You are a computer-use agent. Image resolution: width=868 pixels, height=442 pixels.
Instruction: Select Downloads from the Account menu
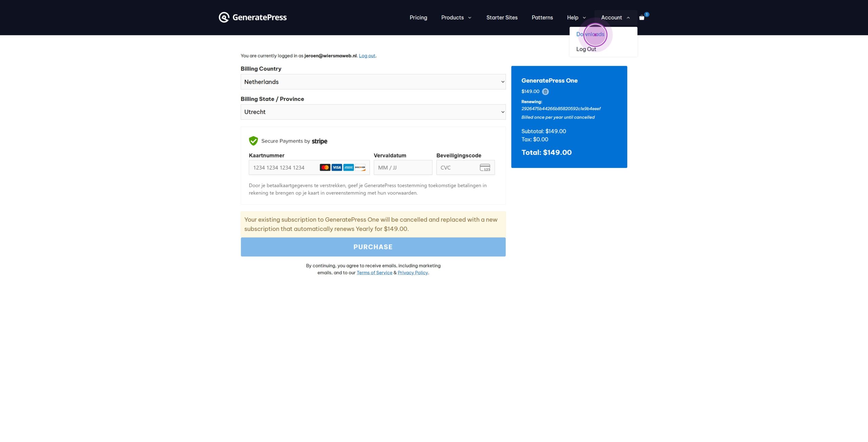pos(590,34)
